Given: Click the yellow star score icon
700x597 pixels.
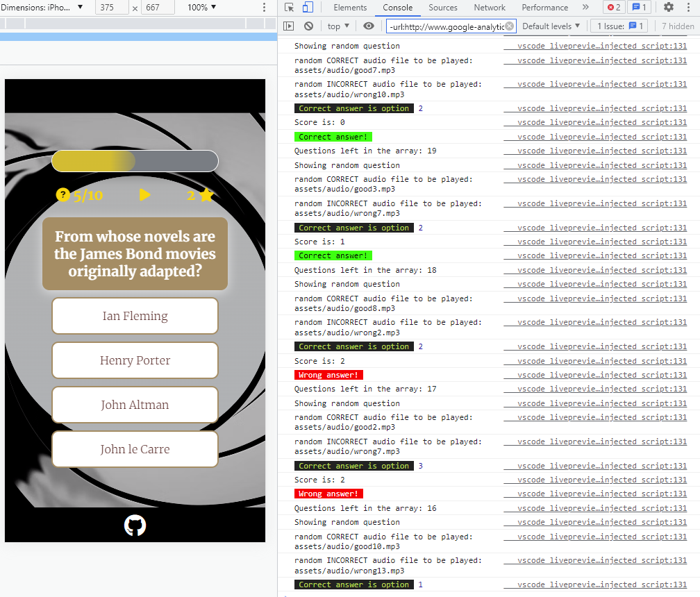Looking at the screenshot, I should point(206,195).
